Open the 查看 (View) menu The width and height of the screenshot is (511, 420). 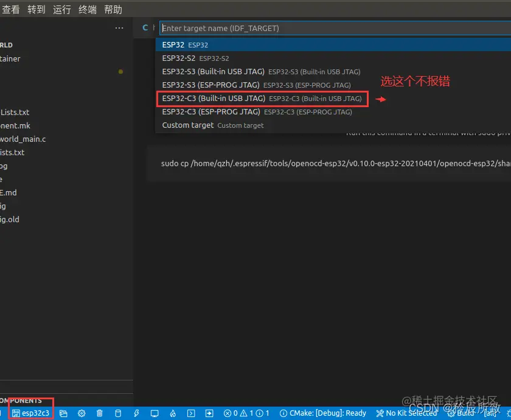click(x=11, y=10)
